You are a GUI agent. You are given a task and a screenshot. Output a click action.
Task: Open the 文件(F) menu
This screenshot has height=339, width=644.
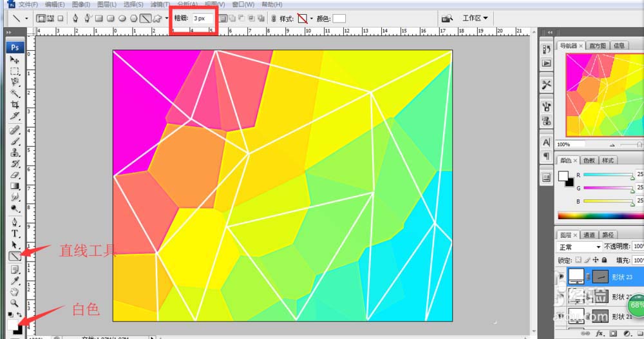coord(28,5)
